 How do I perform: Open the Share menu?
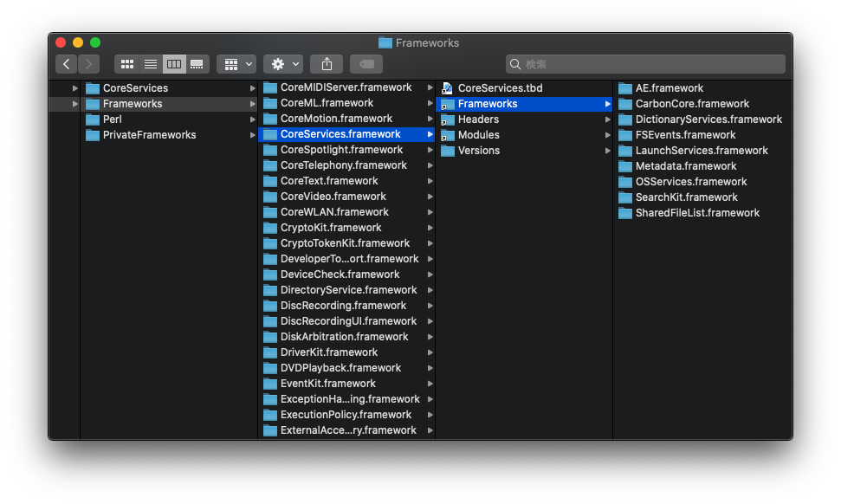pyautogui.click(x=327, y=63)
